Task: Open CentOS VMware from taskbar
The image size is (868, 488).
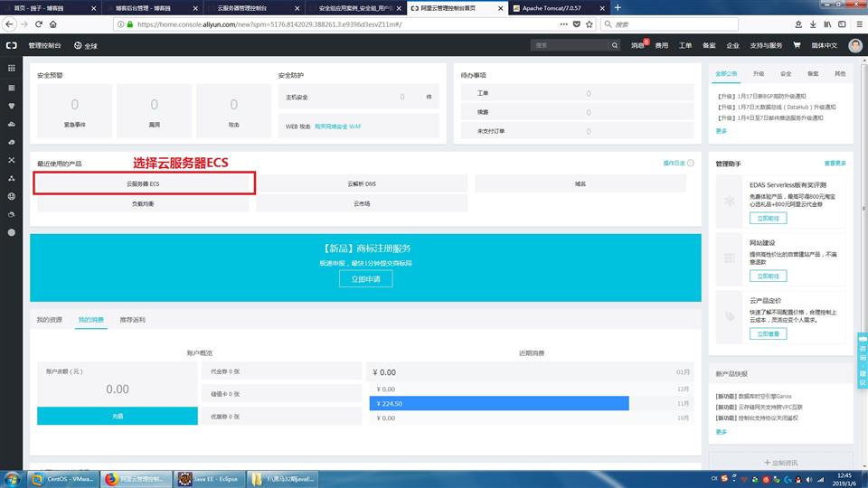Action: 63,479
